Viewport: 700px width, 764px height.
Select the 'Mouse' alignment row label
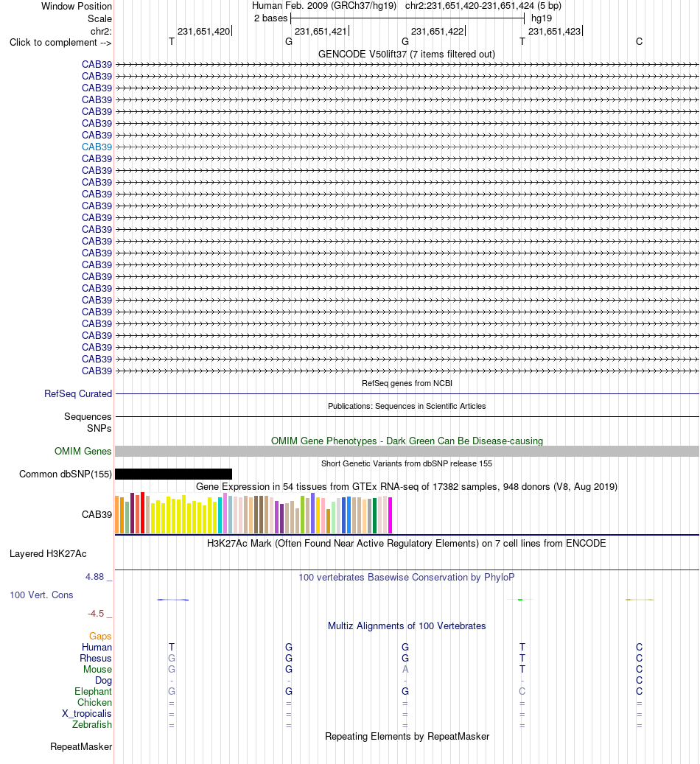click(x=97, y=670)
